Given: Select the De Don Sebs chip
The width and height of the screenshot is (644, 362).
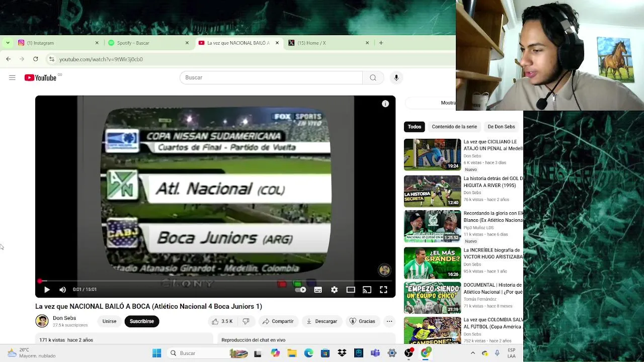Looking at the screenshot, I should click(x=501, y=127).
